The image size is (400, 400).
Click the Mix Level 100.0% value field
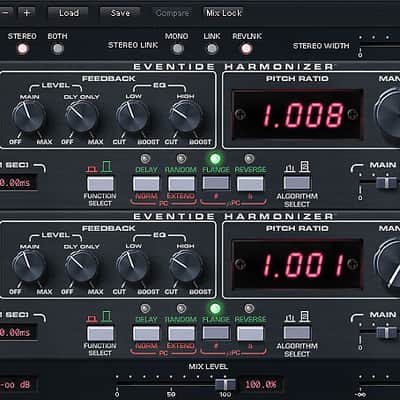pos(261,385)
